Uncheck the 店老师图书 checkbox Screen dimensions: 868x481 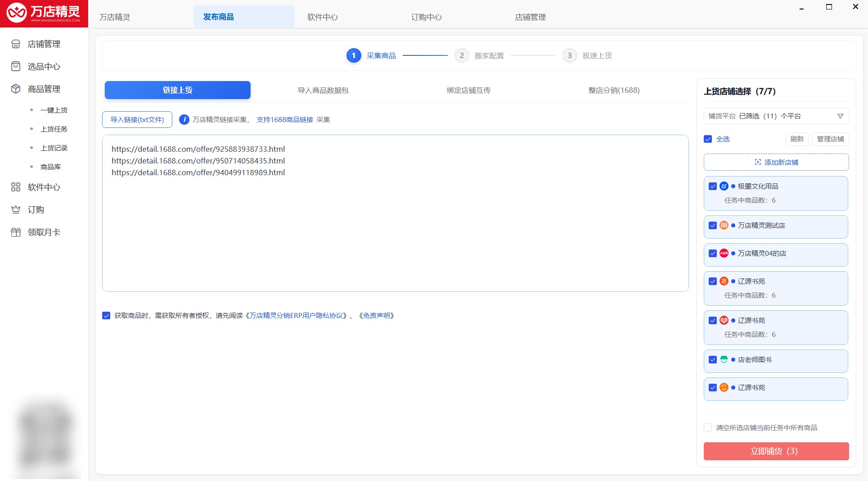713,359
